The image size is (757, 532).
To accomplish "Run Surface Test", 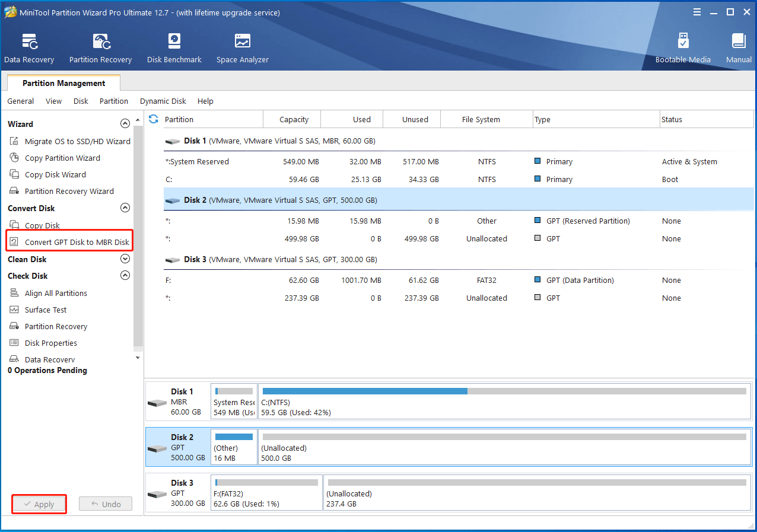I will pyautogui.click(x=39, y=310).
